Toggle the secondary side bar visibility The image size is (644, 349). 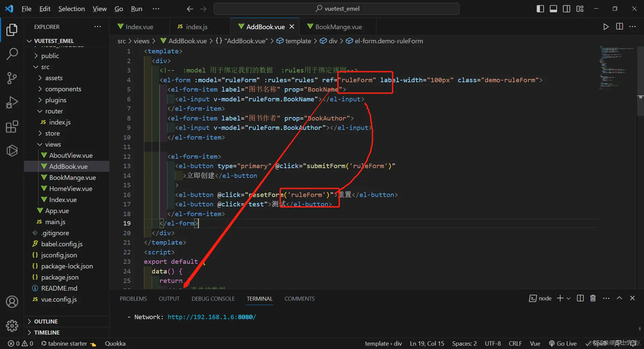pos(567,9)
